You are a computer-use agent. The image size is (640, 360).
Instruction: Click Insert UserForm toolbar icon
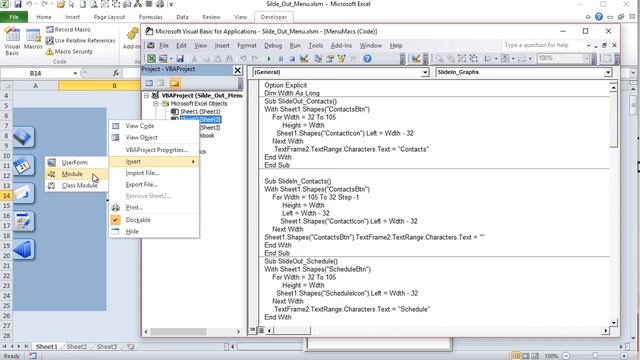pyautogui.click(x=163, y=59)
